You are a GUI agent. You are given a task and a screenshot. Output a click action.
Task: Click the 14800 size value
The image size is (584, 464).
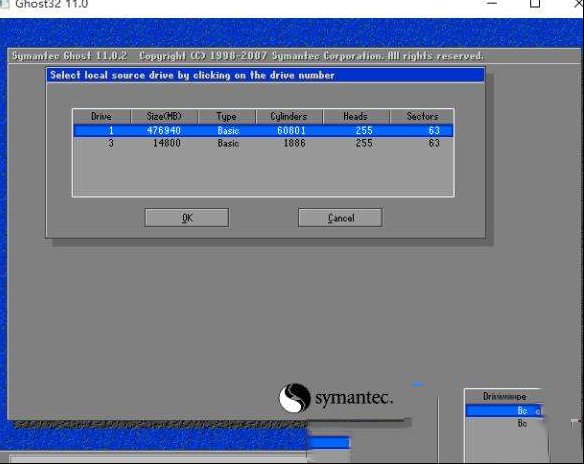click(x=166, y=143)
